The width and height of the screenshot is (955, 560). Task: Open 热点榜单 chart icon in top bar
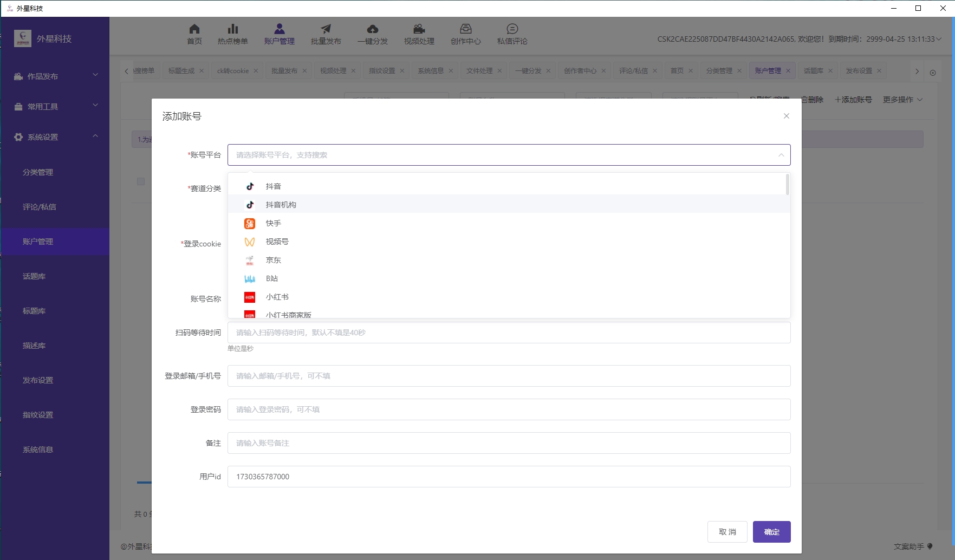pyautogui.click(x=233, y=29)
